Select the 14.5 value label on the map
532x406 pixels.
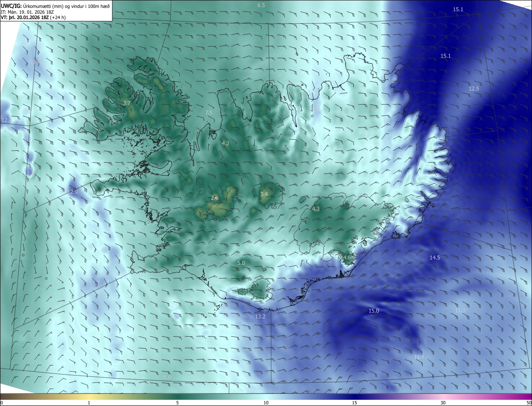pos(435,257)
